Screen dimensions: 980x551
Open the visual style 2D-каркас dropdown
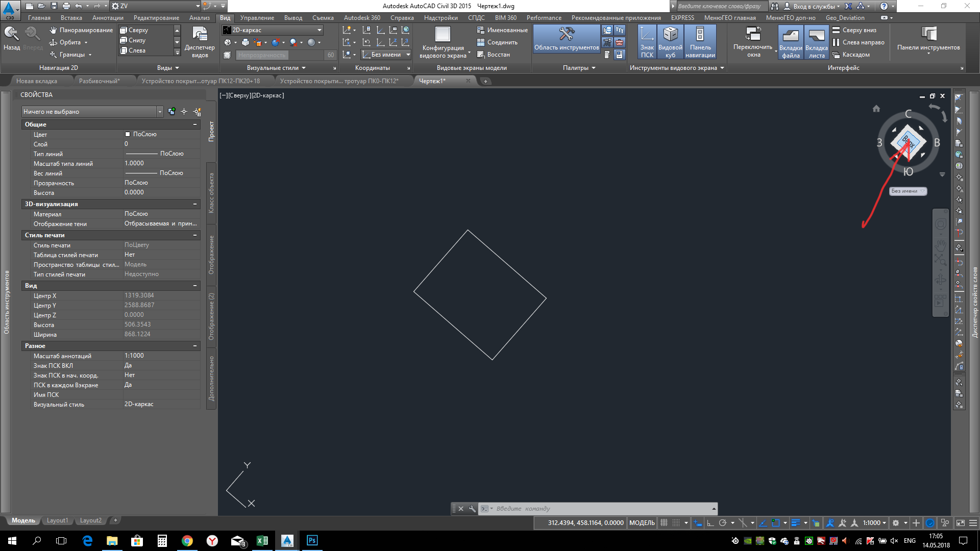(320, 30)
